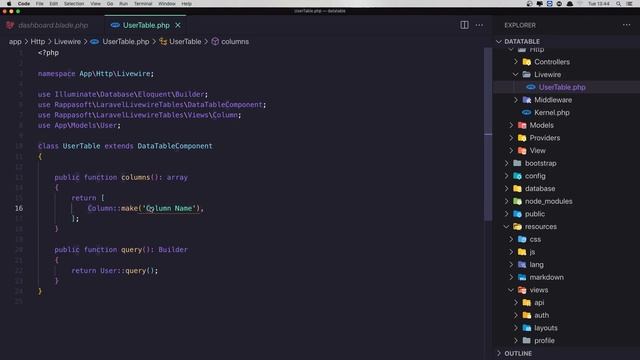Select the UserTable.php editor tab

tap(146, 25)
